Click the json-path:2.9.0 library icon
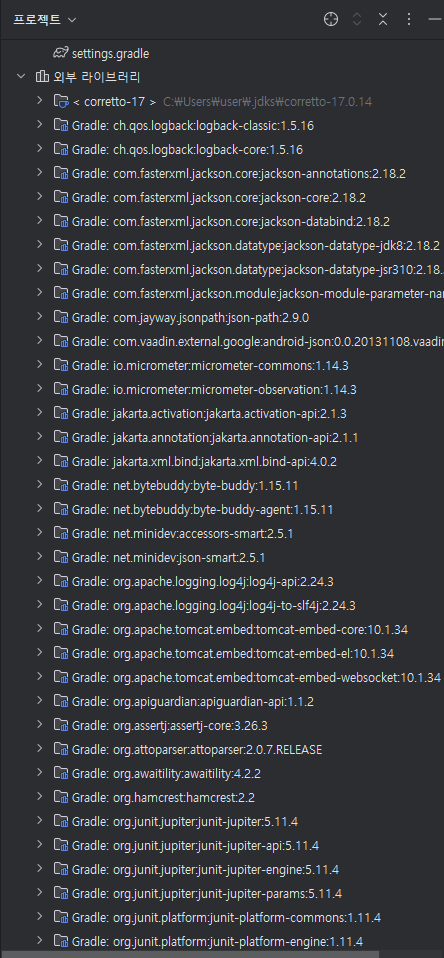Screen dimensions: 444x958 60,317
